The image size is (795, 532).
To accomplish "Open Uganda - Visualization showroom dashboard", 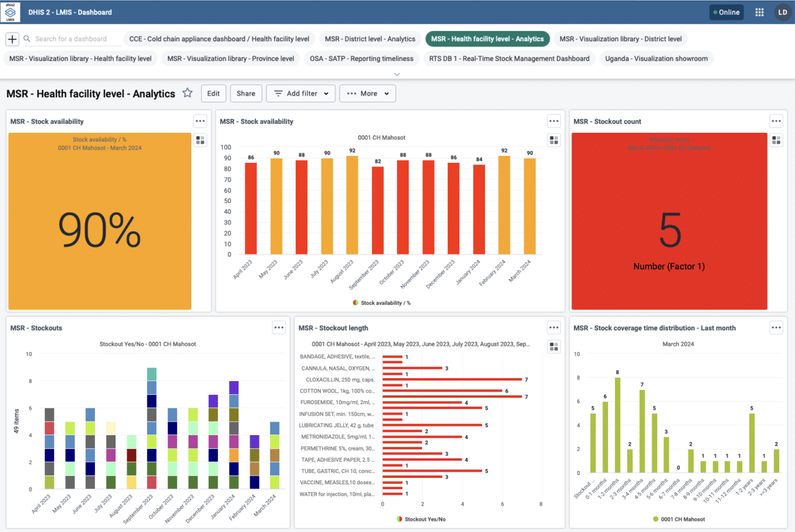I will point(656,59).
